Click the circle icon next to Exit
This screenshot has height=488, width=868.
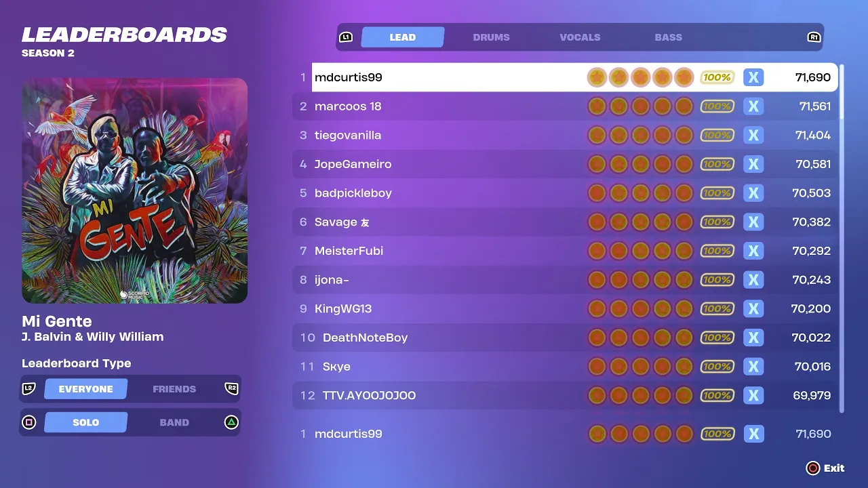(x=812, y=468)
